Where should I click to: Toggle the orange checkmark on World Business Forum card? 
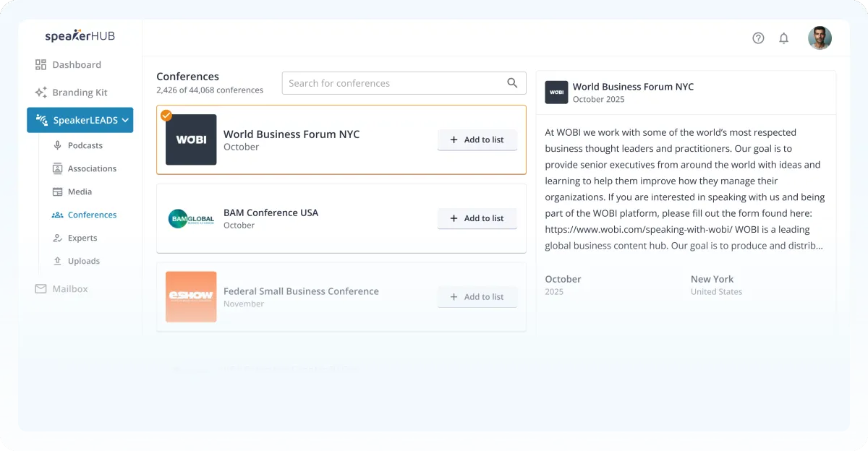coord(166,115)
